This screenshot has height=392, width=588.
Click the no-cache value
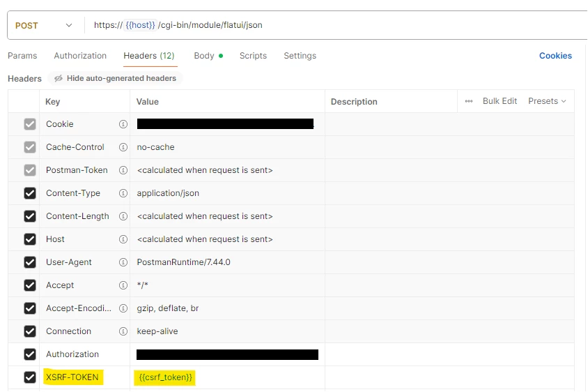[155, 147]
